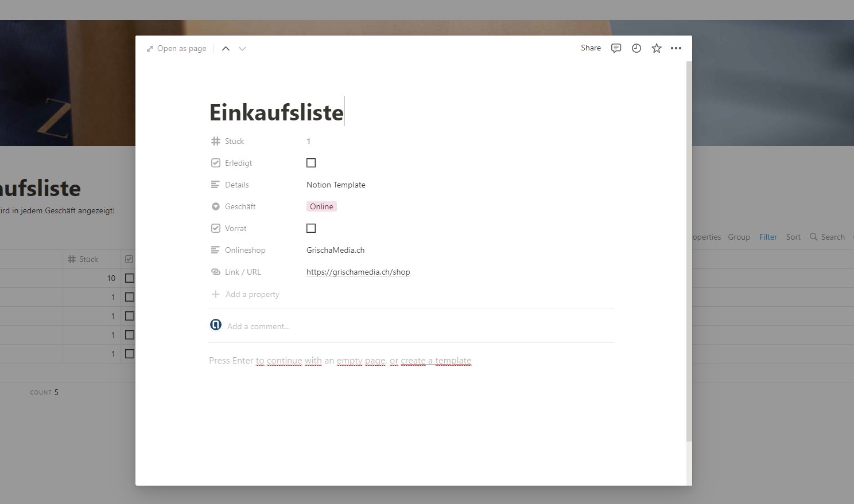
Task: Click the Share button
Action: pyautogui.click(x=591, y=48)
